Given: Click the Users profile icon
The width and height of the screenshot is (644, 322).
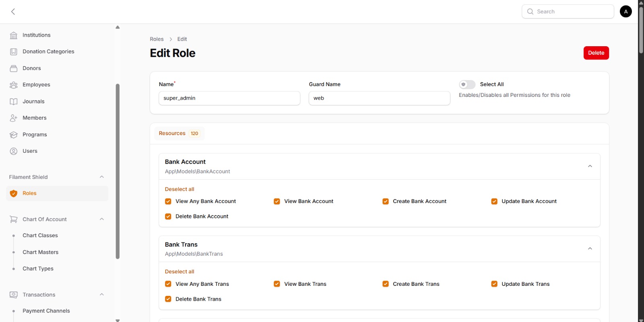Looking at the screenshot, I should click(14, 151).
